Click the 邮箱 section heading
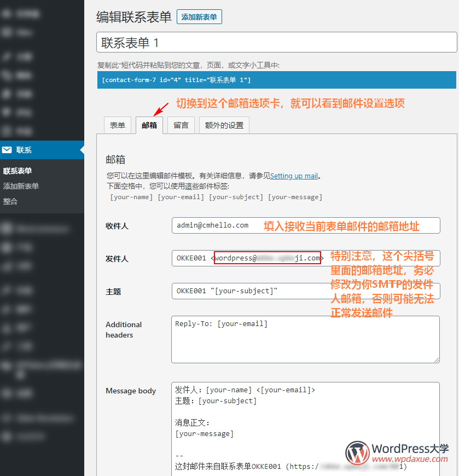Viewport: 459px width, 476px height. (x=115, y=159)
